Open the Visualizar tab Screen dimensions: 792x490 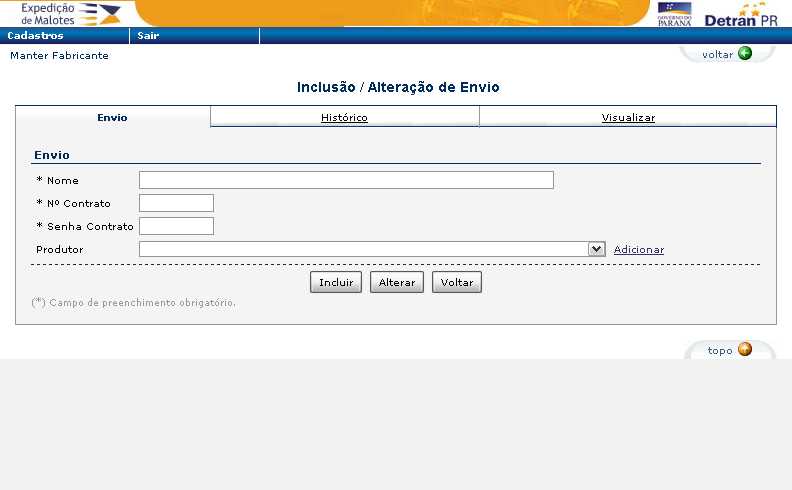point(628,118)
